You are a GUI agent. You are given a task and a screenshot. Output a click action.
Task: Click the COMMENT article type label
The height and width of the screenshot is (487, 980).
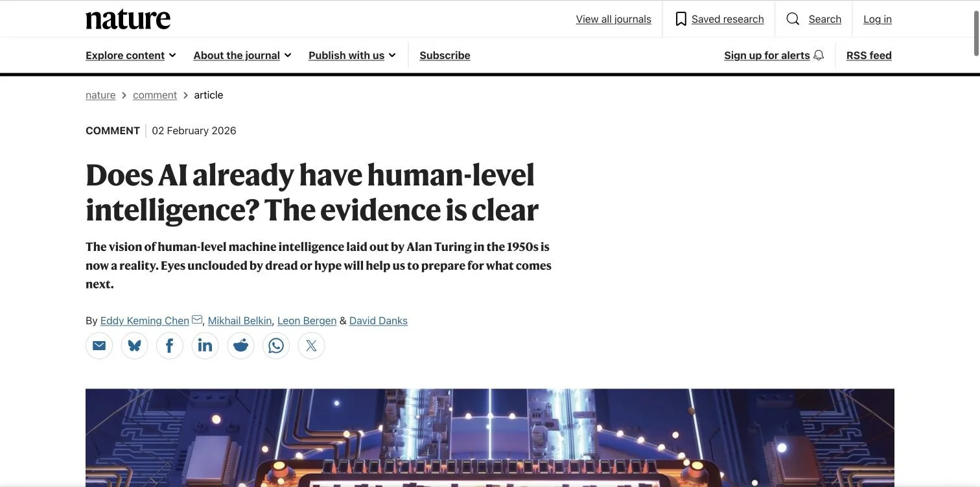point(113,130)
